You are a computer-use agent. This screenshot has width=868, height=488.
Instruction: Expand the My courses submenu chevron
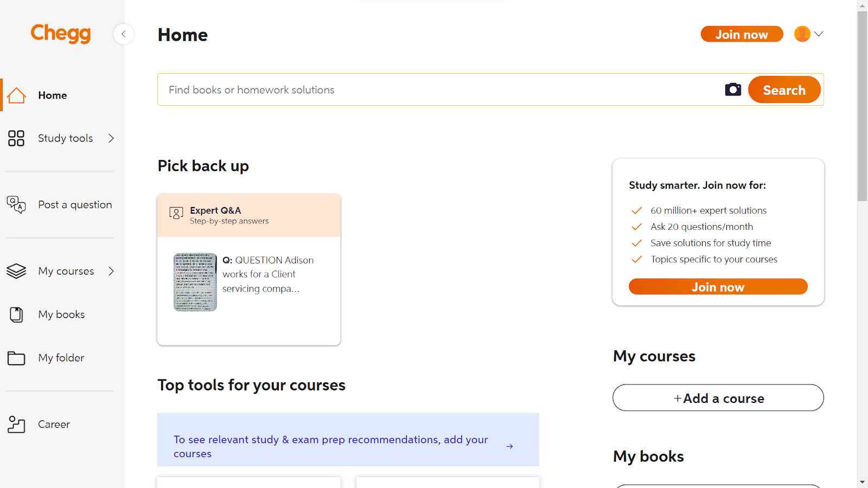pyautogui.click(x=111, y=271)
